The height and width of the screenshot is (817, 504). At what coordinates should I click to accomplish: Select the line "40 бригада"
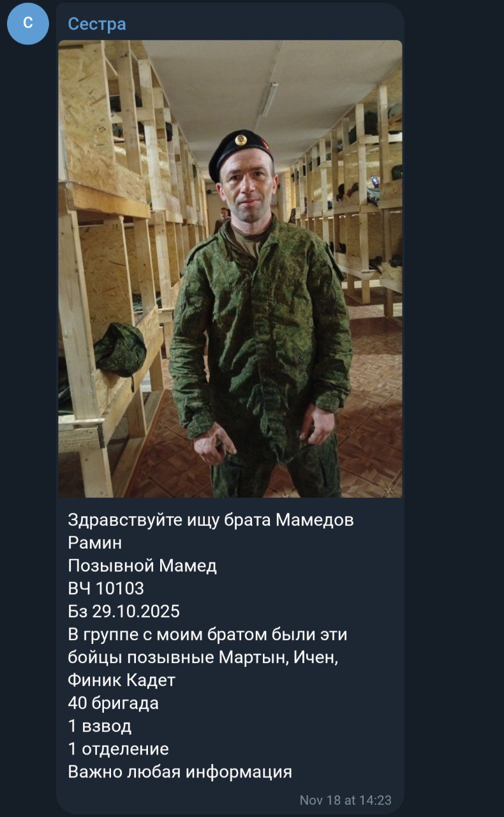click(113, 703)
